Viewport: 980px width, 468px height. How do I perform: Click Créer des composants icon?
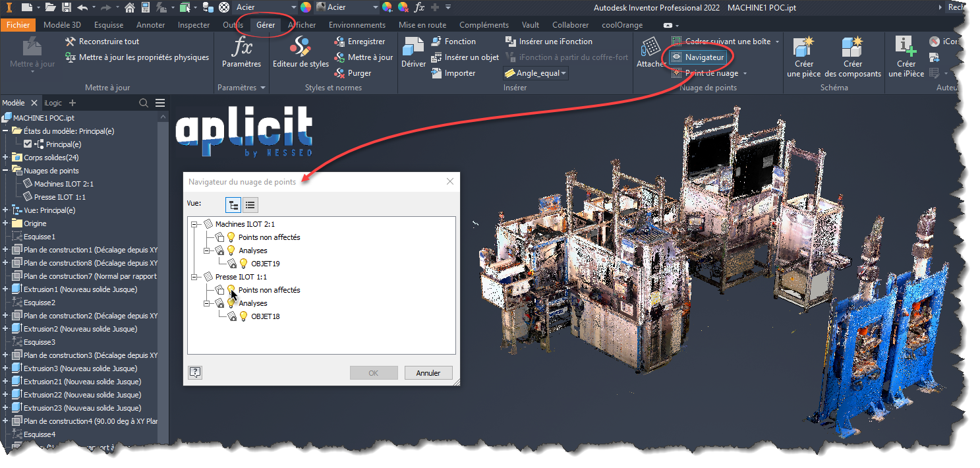852,48
